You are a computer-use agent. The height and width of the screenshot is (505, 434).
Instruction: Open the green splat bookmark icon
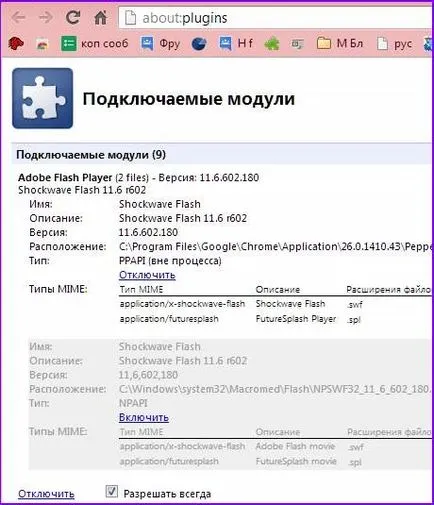[272, 44]
